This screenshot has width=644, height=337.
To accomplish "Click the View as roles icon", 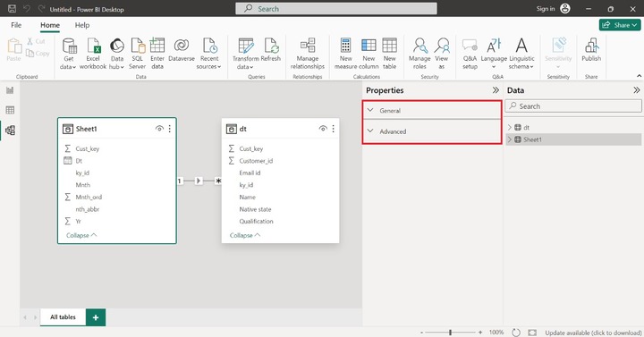I will point(442,46).
